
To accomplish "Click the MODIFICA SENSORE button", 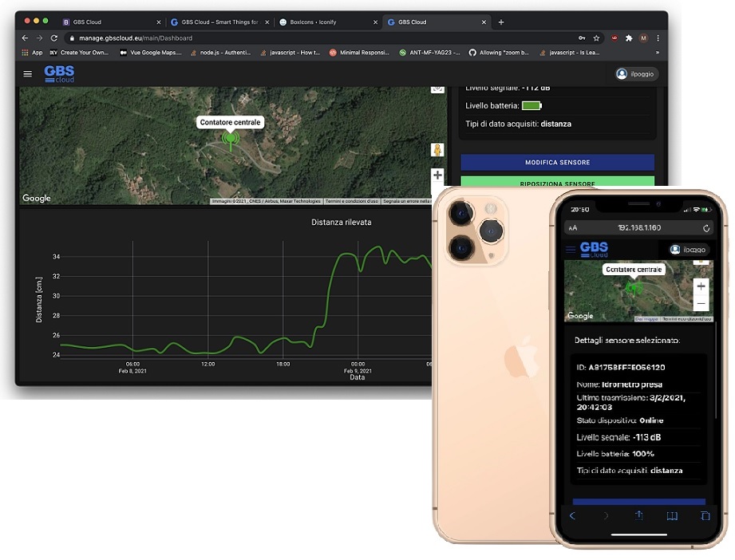I will coord(557,162).
